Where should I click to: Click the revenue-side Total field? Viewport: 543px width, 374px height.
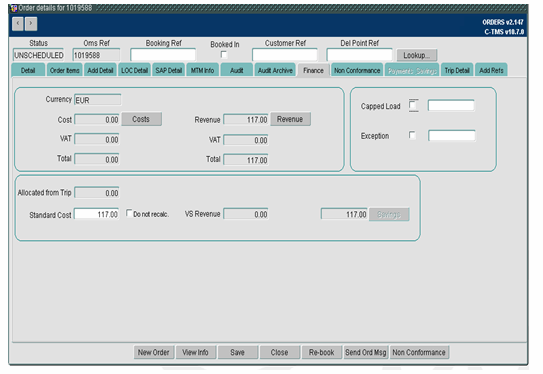click(x=246, y=160)
